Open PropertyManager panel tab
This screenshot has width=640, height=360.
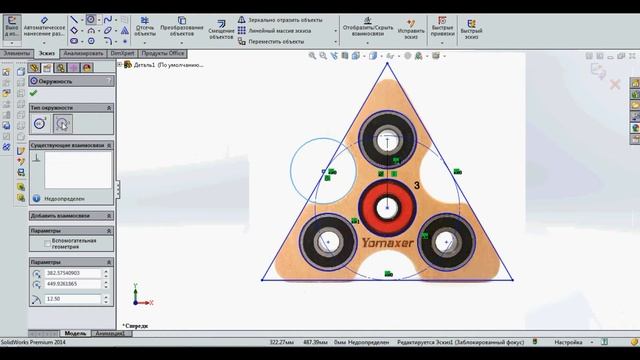[47, 68]
